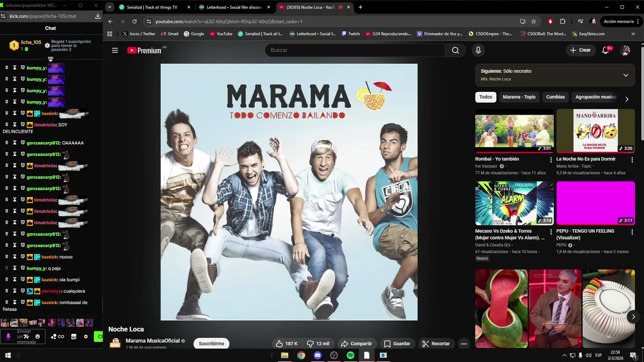Open options for PEPU - TENGO UN FEELING
The image size is (644, 362).
click(632, 232)
